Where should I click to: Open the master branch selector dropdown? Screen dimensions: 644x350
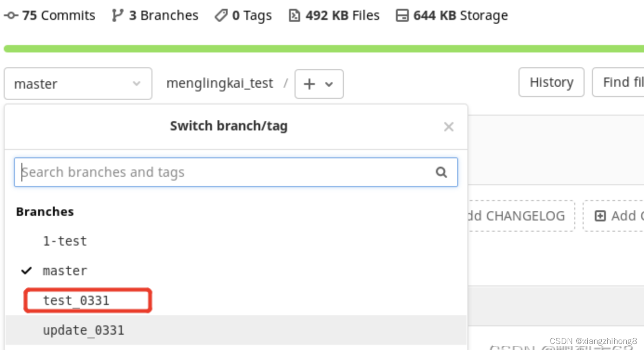78,84
